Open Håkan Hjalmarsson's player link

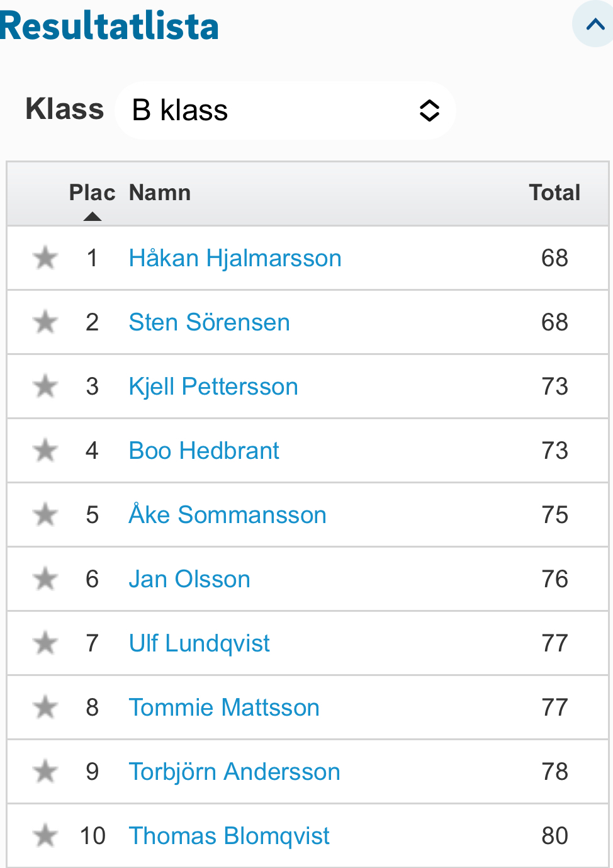tap(235, 258)
